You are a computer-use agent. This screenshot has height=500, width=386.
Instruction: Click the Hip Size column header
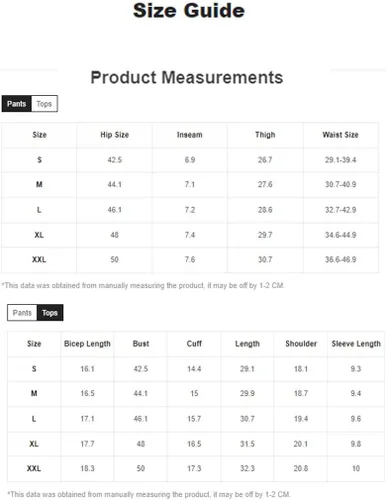114,135
